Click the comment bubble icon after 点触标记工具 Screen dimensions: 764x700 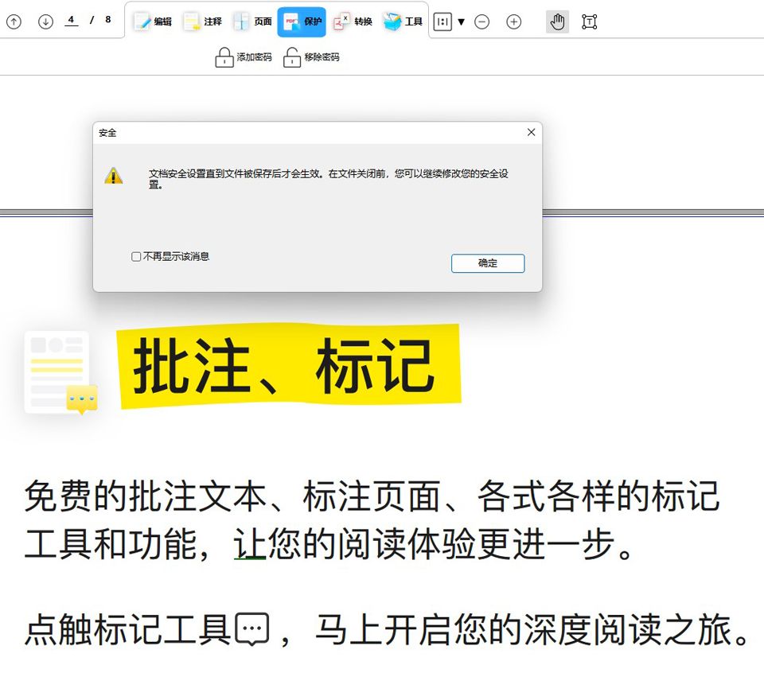(x=252, y=629)
